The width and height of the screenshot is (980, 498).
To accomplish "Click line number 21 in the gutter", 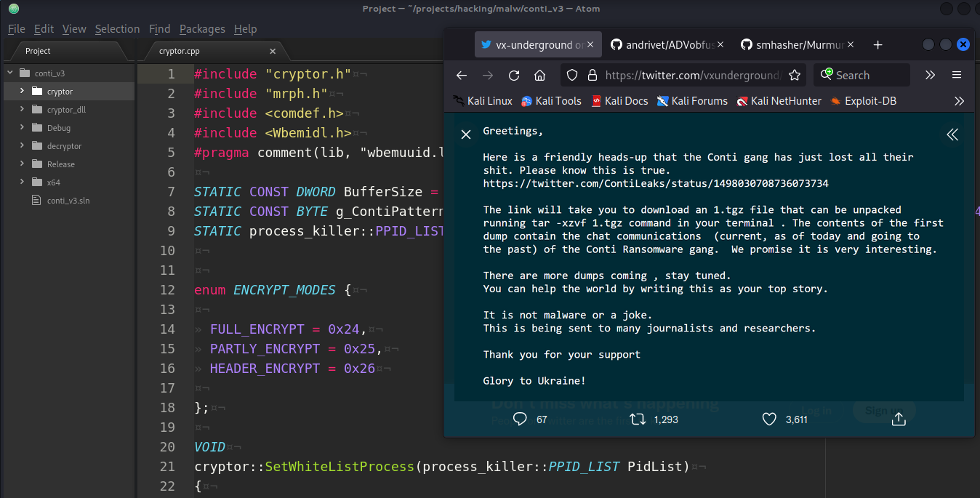I will coord(167,467).
